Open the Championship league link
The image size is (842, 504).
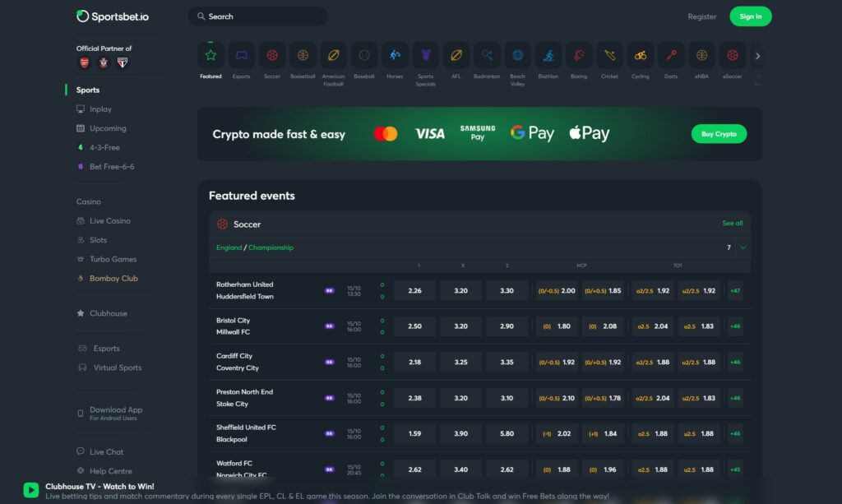point(271,247)
